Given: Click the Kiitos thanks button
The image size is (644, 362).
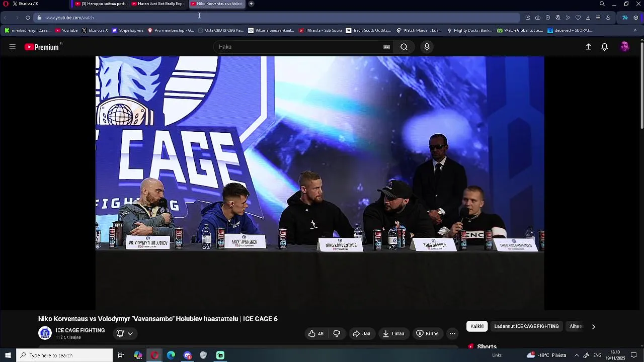Looking at the screenshot, I should (427, 333).
